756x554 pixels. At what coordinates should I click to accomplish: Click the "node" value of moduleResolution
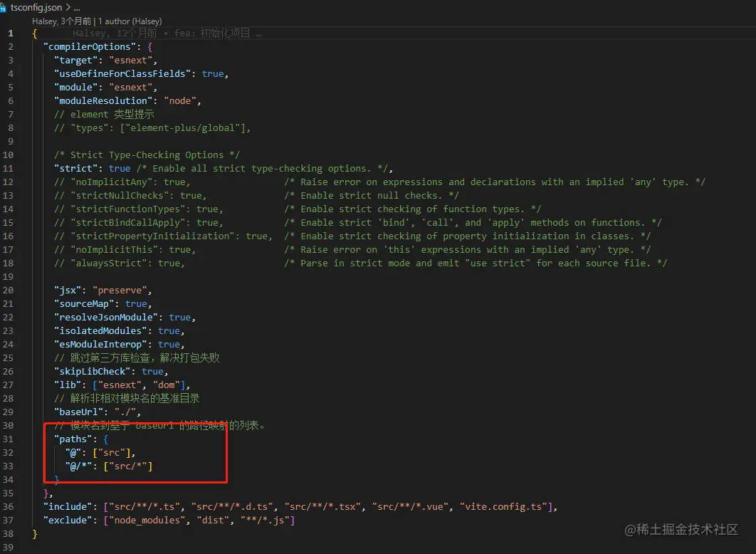pos(180,101)
